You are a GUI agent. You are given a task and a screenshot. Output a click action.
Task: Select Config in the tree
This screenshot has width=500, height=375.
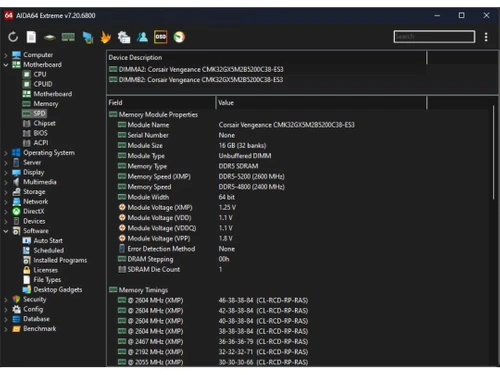33,309
